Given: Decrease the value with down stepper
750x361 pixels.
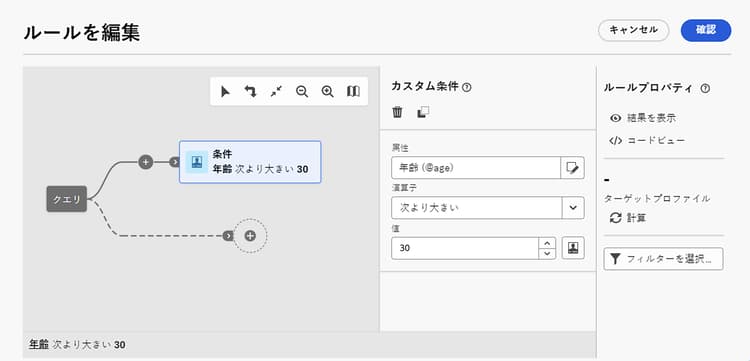Looking at the screenshot, I should click(547, 254).
